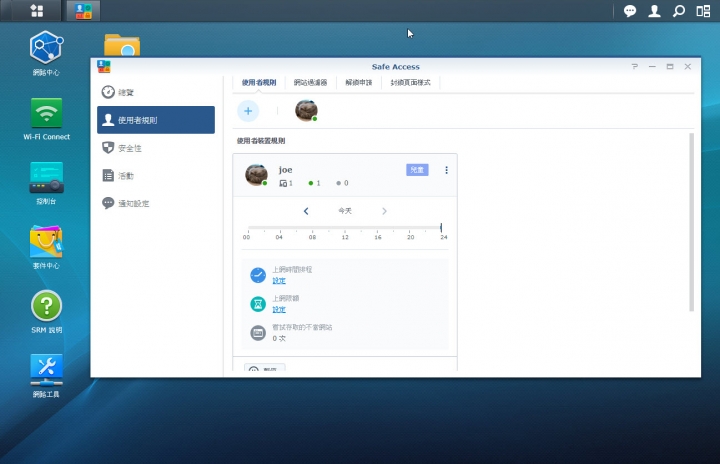The height and width of the screenshot is (464, 720).
Task: Open the widgets panel icon
Action: [703, 11]
